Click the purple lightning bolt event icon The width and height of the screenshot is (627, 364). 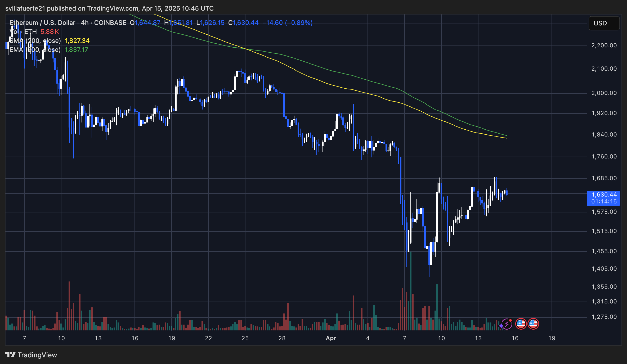coord(506,324)
